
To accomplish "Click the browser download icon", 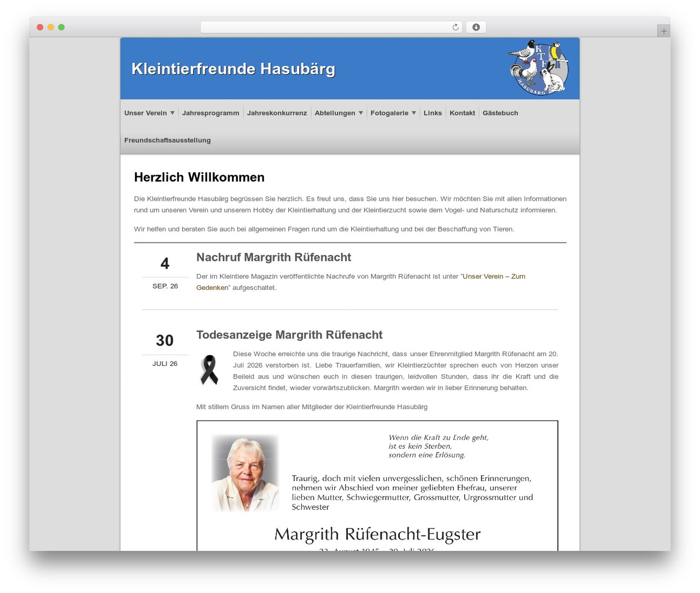I will [476, 27].
